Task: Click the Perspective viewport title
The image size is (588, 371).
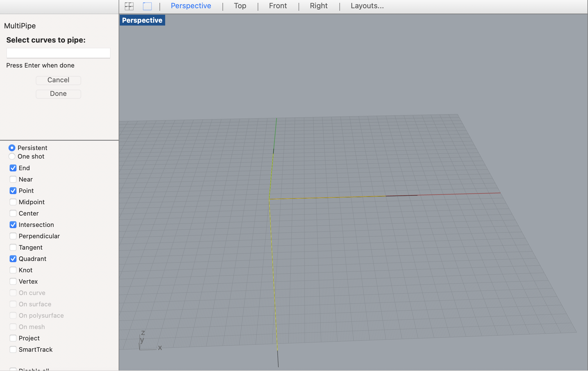Action: point(142,20)
